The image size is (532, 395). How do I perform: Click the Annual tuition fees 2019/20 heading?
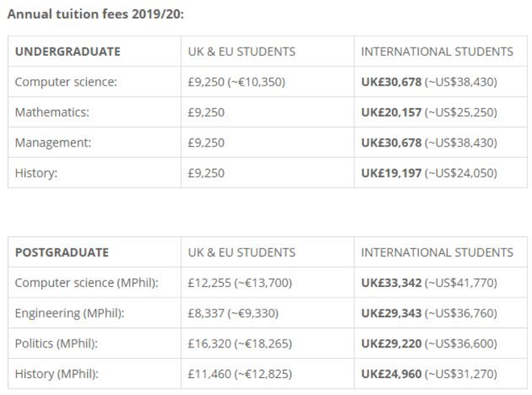click(95, 15)
